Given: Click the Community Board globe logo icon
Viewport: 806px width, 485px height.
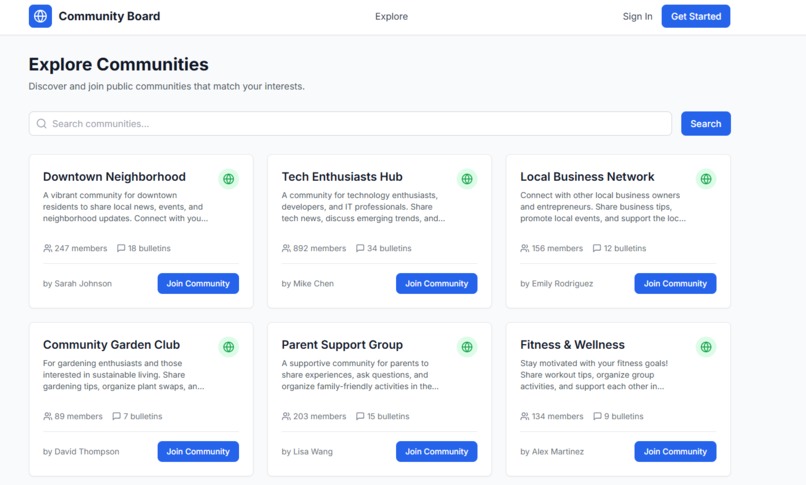Looking at the screenshot, I should pos(40,16).
